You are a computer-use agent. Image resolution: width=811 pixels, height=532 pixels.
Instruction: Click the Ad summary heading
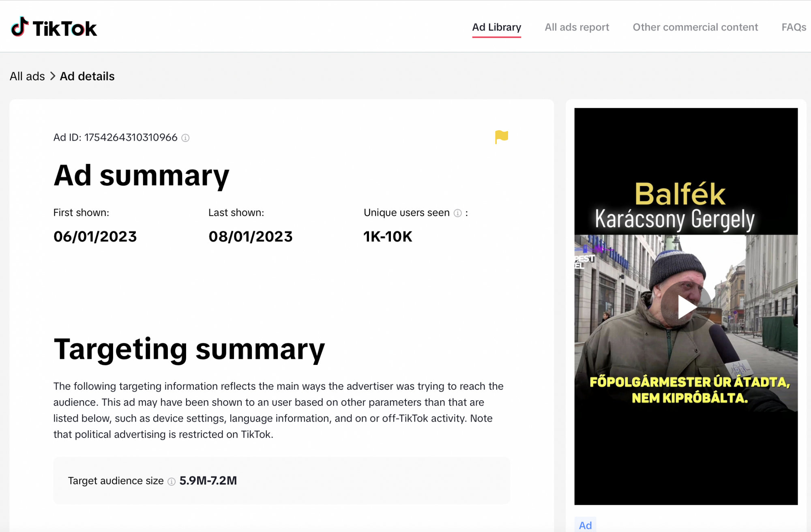point(141,176)
